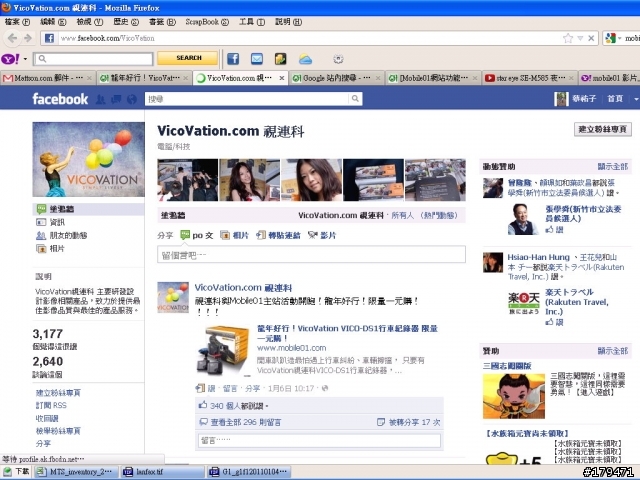Click the browser Forward arrow
This screenshot has height=480, width=640.
[28, 38]
